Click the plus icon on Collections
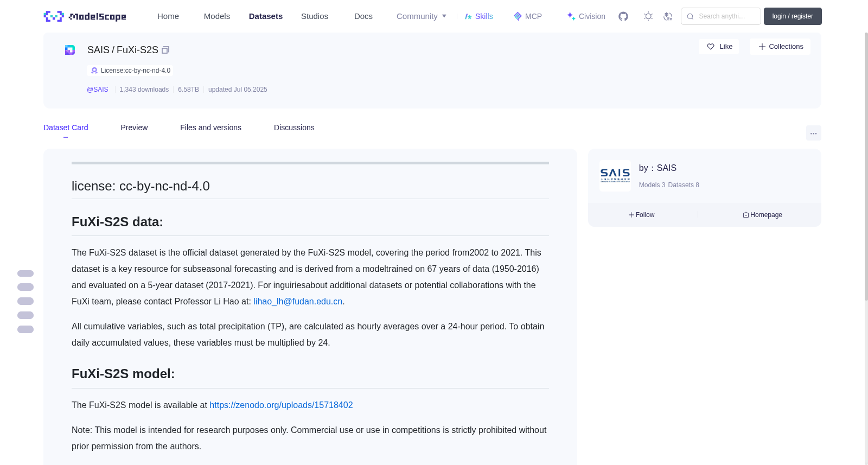This screenshot has height=465, width=868. click(762, 47)
